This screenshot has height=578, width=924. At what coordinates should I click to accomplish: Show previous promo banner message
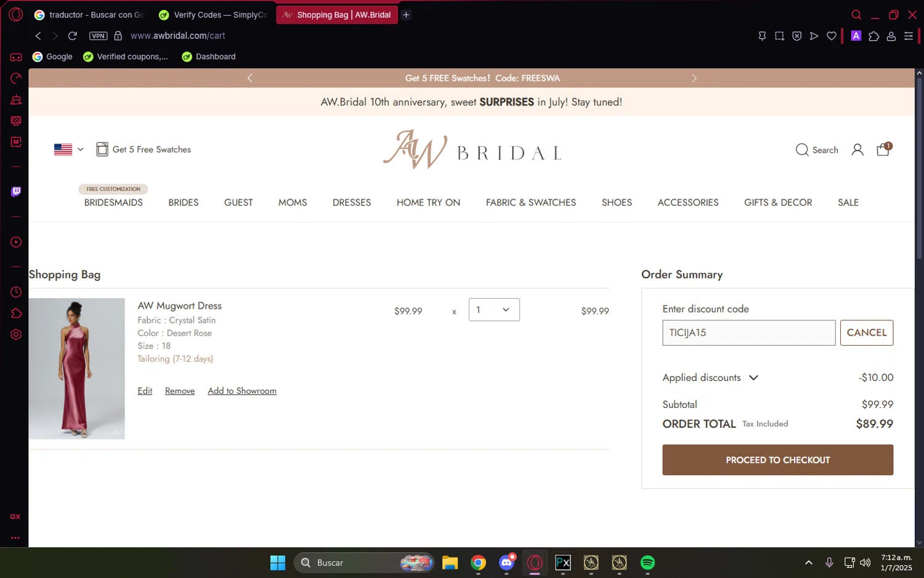249,78
